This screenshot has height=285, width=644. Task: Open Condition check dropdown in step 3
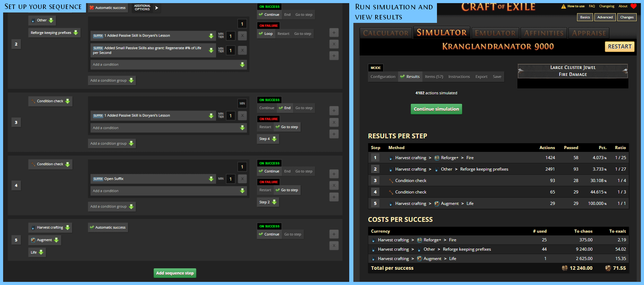[50, 101]
